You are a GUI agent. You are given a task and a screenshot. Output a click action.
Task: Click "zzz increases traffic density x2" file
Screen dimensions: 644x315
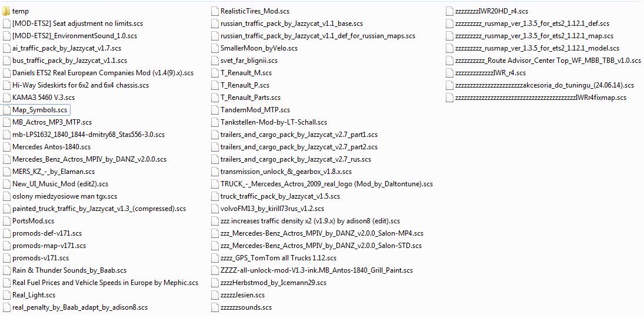point(310,221)
